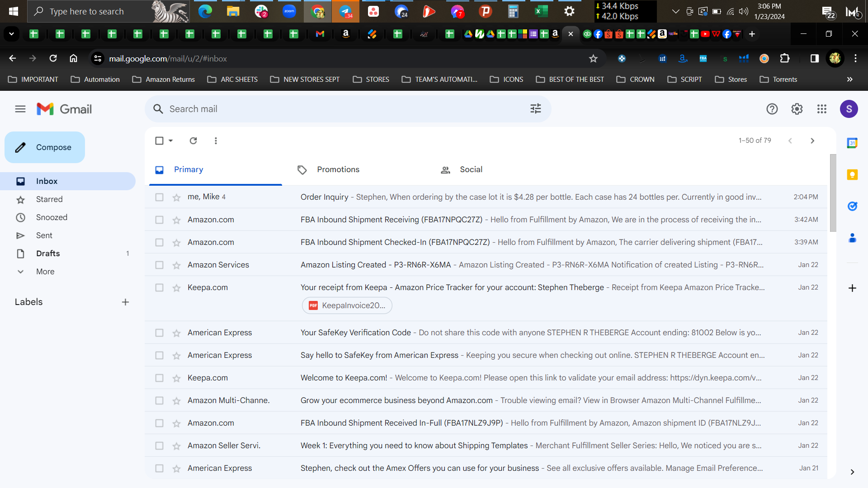Select checkbox for Amazon Listing Created email
The image size is (868, 488).
[159, 265]
